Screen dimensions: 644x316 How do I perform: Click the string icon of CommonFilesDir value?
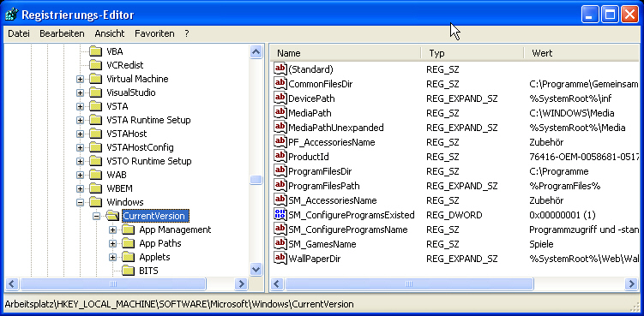[x=280, y=84]
